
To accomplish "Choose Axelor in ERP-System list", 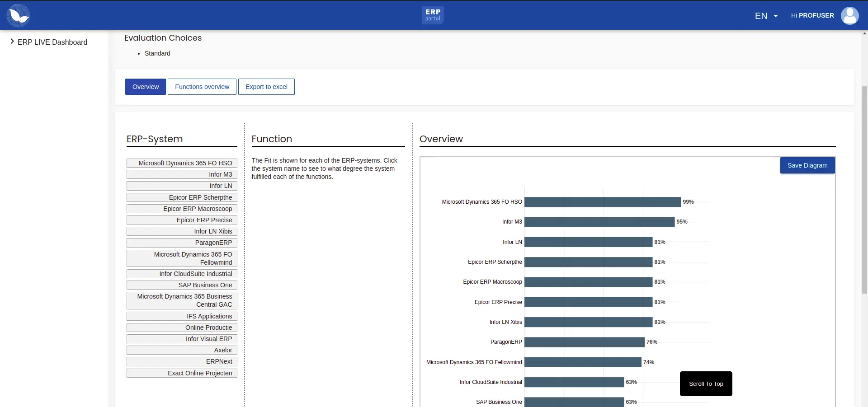I will (182, 350).
